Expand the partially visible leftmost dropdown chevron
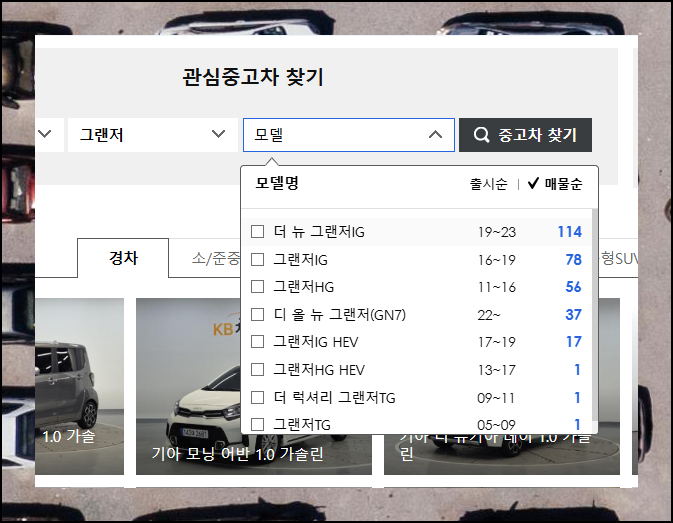Image resolution: width=673 pixels, height=523 pixels. point(45,134)
